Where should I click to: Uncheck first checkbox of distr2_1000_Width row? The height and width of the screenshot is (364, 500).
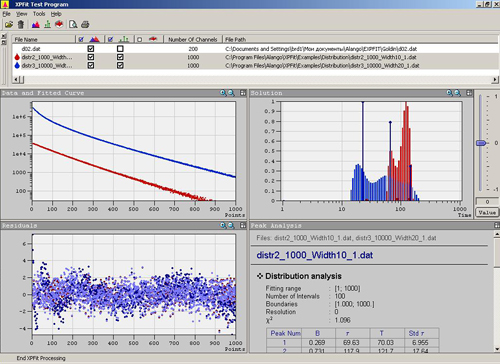[91, 57]
